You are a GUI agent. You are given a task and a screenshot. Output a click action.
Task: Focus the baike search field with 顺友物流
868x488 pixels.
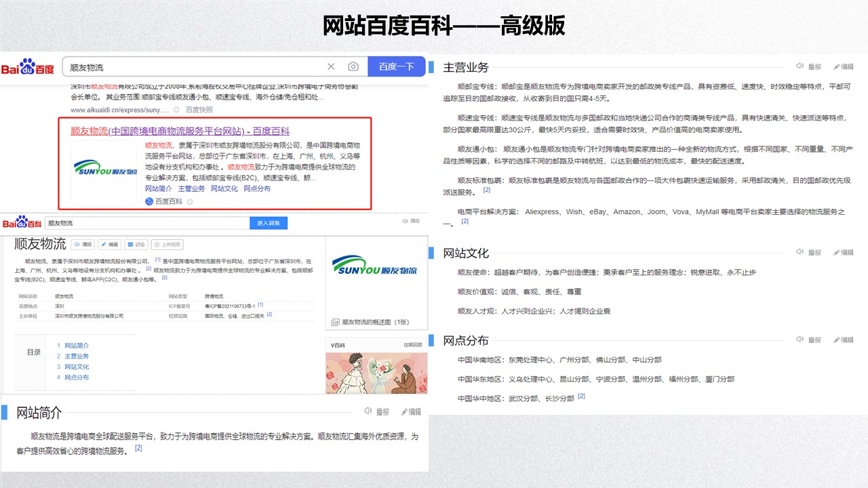[x=147, y=223]
